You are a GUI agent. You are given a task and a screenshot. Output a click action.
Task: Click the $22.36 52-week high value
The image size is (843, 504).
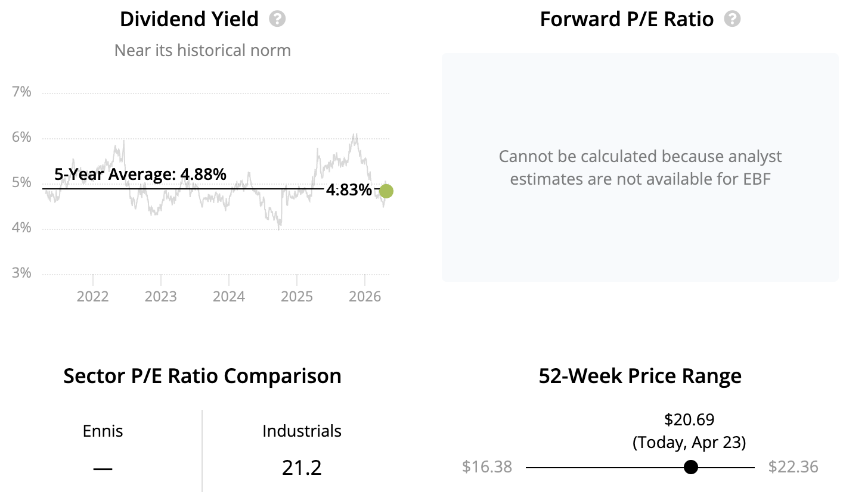coord(793,466)
